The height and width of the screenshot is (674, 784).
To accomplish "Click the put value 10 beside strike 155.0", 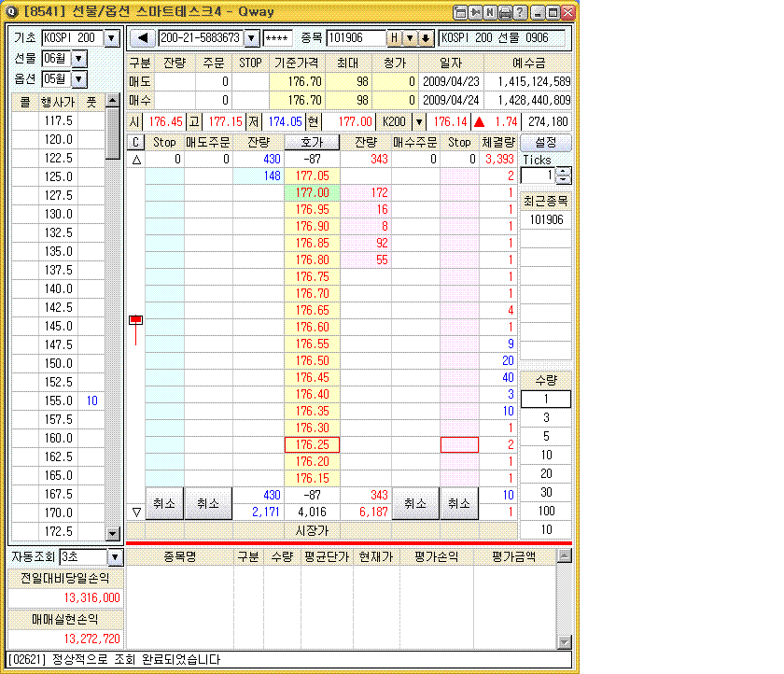I will (92, 401).
